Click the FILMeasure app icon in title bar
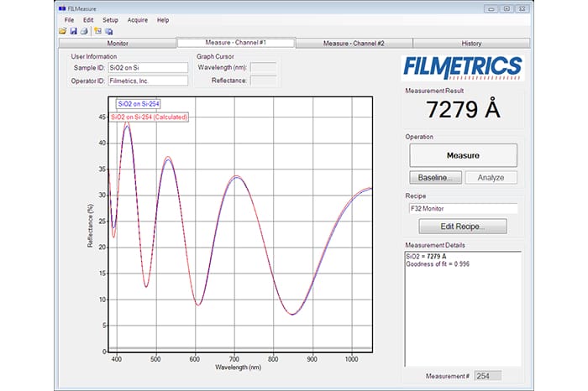Screen dimensions: 588x391 [62, 8]
